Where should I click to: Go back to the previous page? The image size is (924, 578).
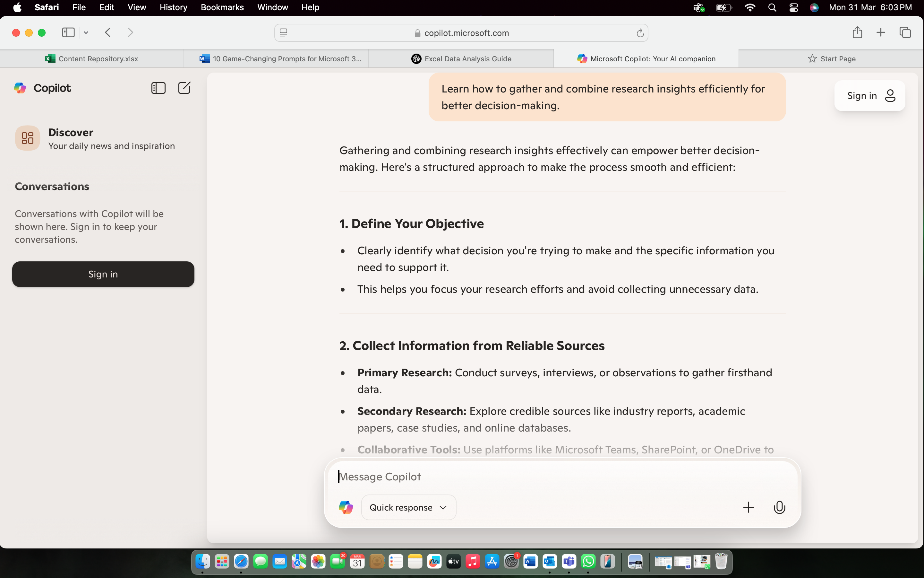pyautogui.click(x=108, y=32)
